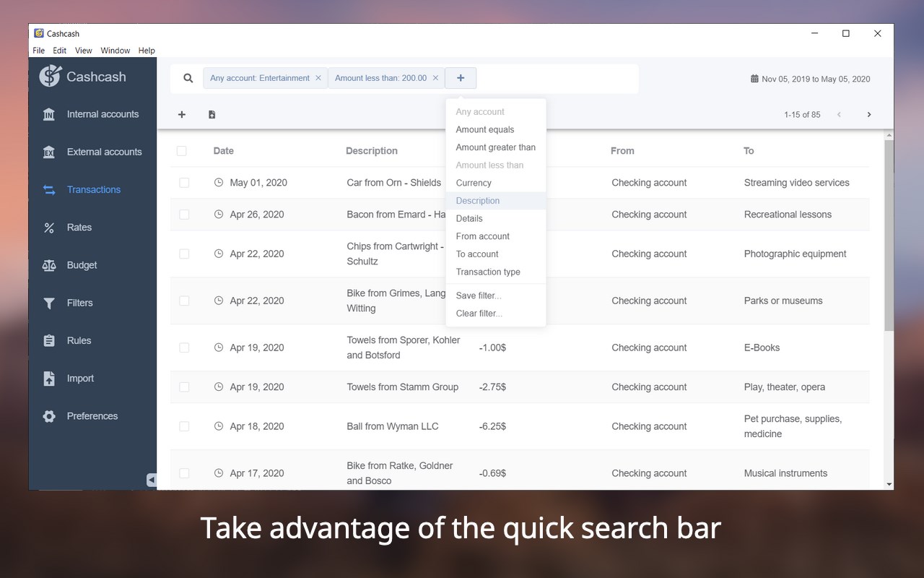924x578 pixels.
Task: Go to previous page of transactions
Action: [x=839, y=114]
